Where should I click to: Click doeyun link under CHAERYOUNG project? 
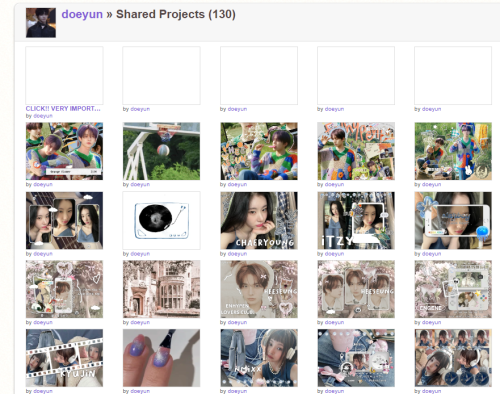[237, 254]
